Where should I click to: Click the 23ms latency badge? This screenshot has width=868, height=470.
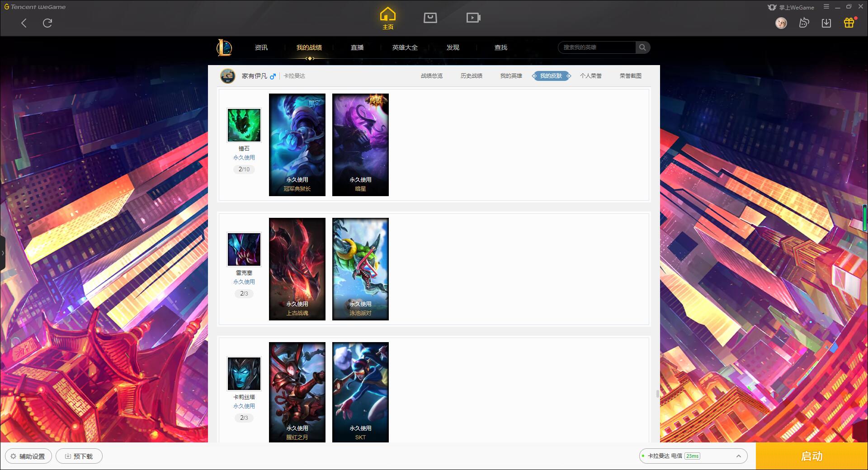click(692, 456)
